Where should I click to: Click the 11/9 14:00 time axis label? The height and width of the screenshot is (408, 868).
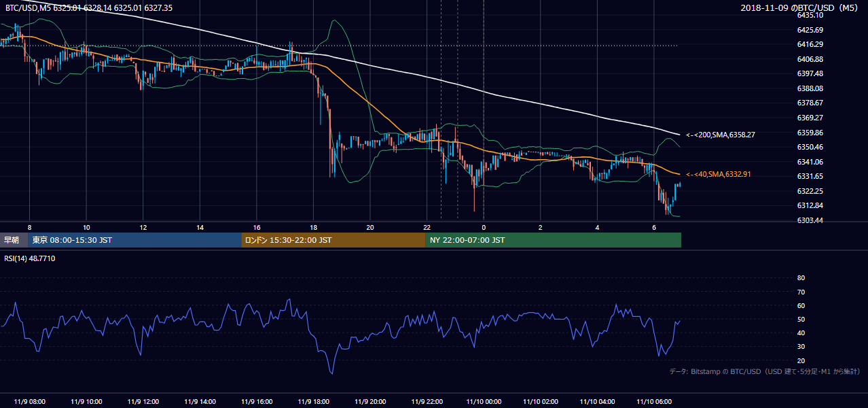coord(200,402)
